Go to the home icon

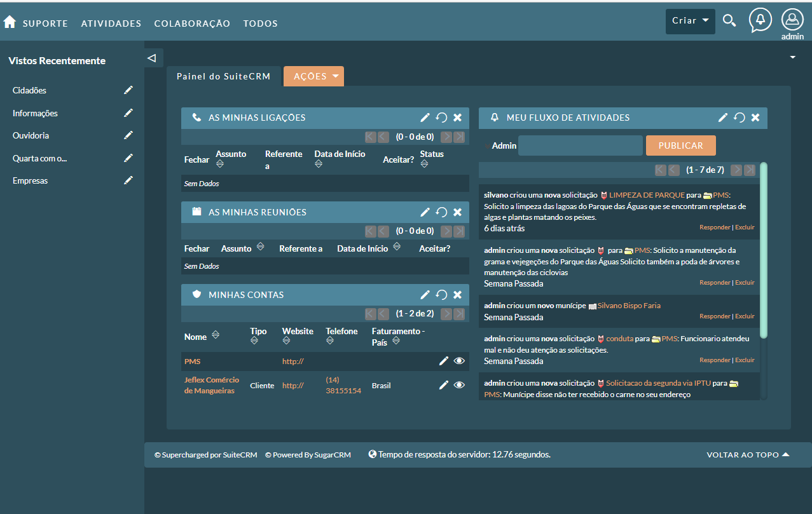pos(10,22)
